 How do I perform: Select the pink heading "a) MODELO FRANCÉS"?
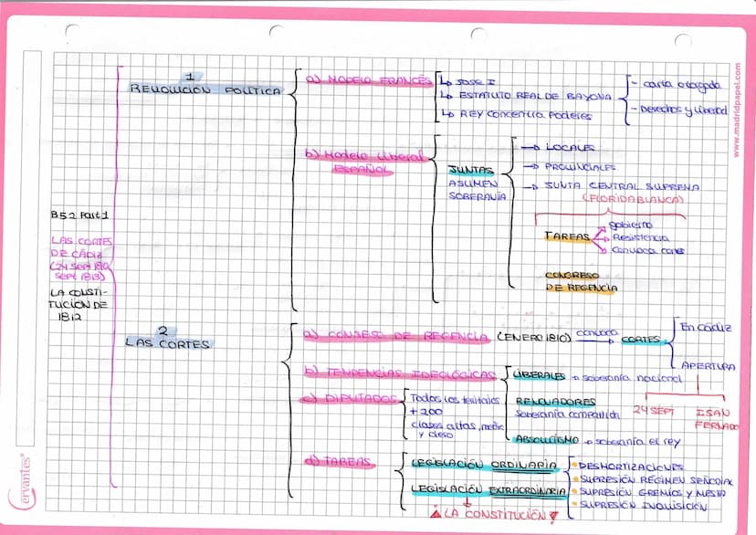[369, 80]
